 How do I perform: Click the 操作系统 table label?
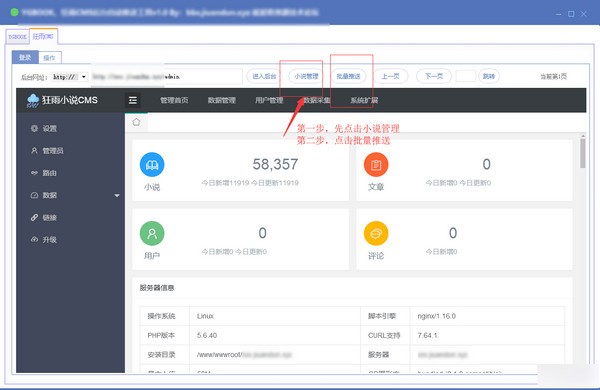tap(161, 316)
